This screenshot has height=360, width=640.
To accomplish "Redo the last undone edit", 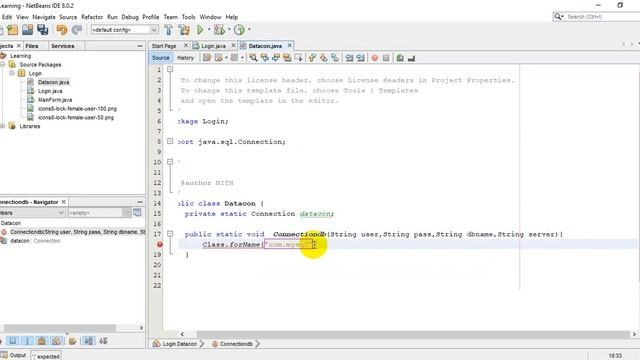I will [77, 30].
